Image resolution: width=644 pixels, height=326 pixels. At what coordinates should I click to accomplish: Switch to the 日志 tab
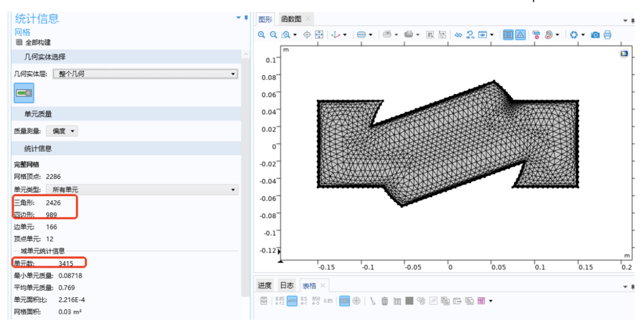(287, 285)
